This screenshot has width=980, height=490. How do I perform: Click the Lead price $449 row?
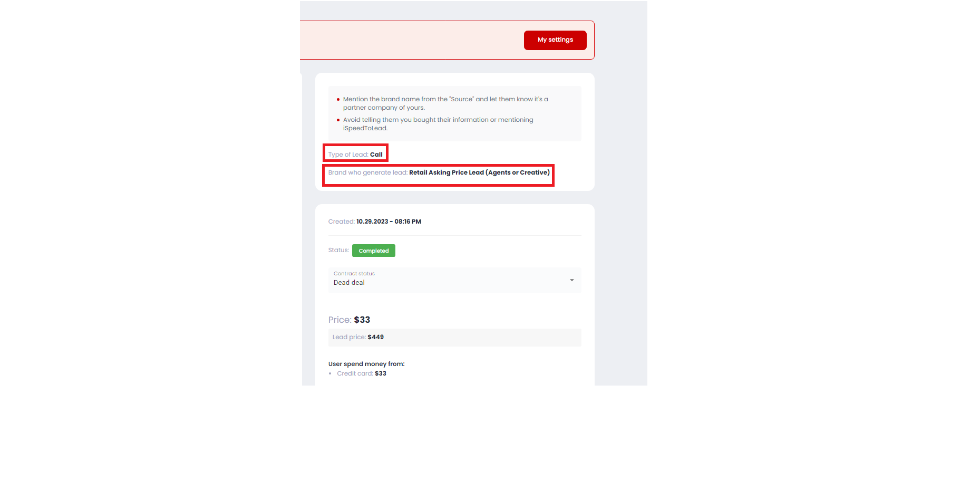[x=454, y=338]
